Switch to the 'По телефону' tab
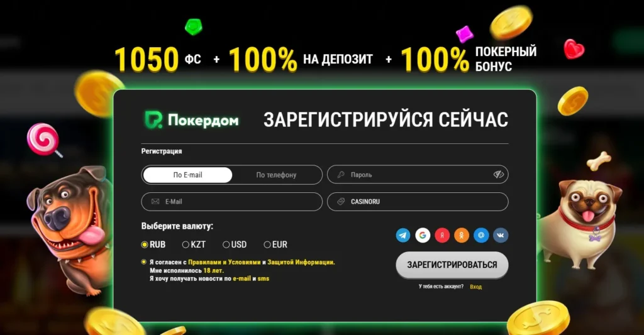Viewport: 644px width, 335px height. tap(276, 175)
